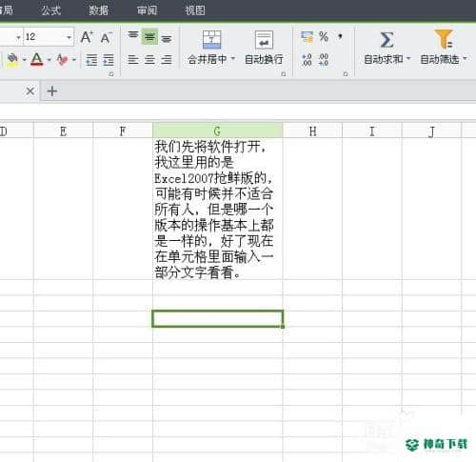This screenshot has height=462, width=476.
Task: Select column E header
Action: (63, 131)
